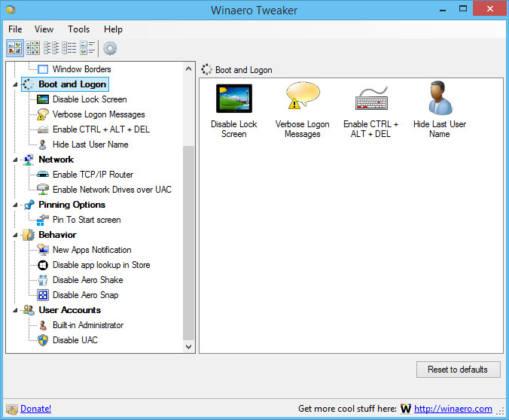The height and width of the screenshot is (420, 509).
Task: Collapse the Network tree node
Action: (15, 160)
